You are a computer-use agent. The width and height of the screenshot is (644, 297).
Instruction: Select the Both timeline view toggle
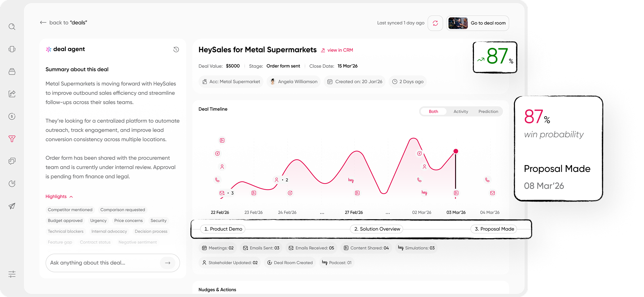click(x=433, y=111)
